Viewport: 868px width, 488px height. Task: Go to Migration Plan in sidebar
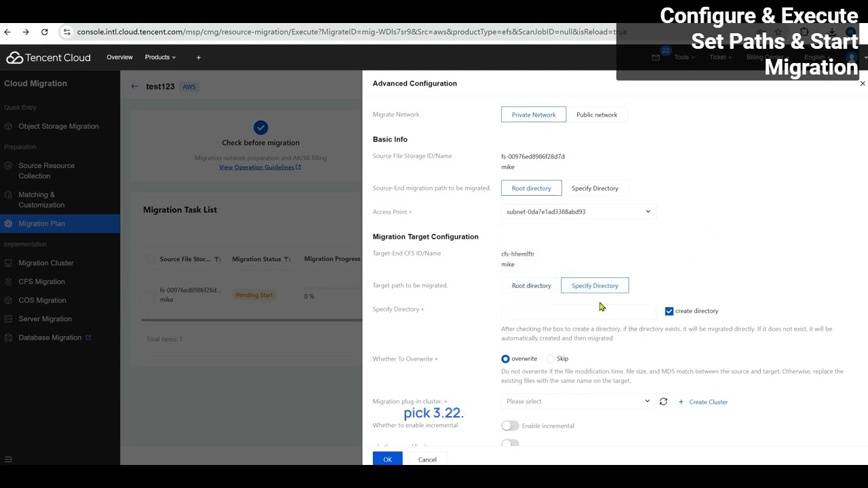pyautogui.click(x=42, y=224)
